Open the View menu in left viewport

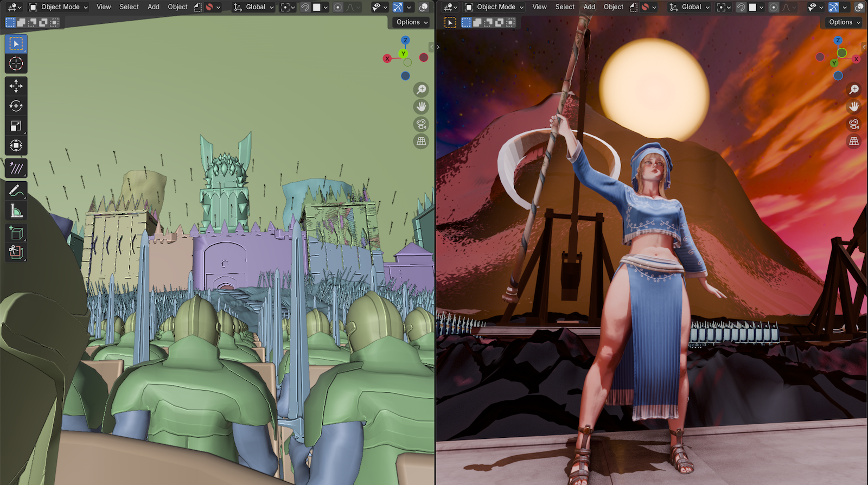pyautogui.click(x=104, y=7)
